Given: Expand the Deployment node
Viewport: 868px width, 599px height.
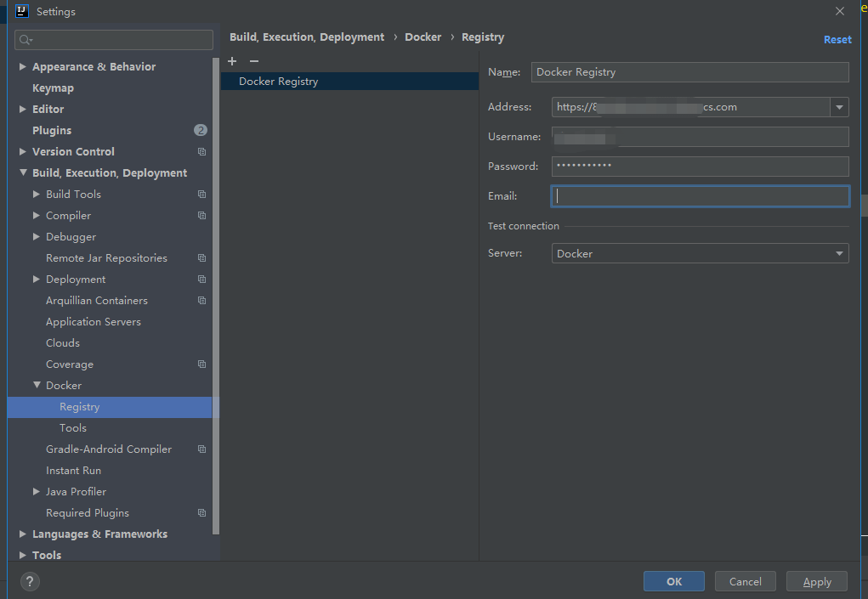Looking at the screenshot, I should point(37,280).
